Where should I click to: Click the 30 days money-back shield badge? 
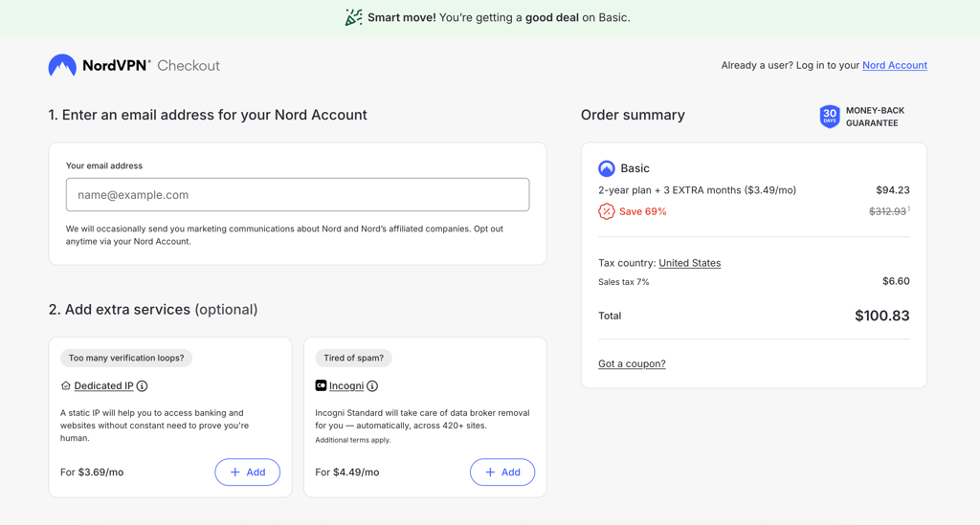click(x=830, y=116)
